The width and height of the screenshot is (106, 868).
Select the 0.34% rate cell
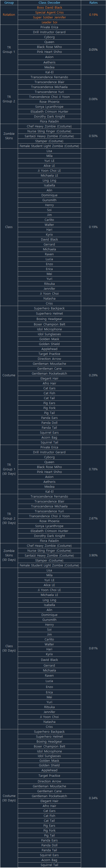point(93,798)
